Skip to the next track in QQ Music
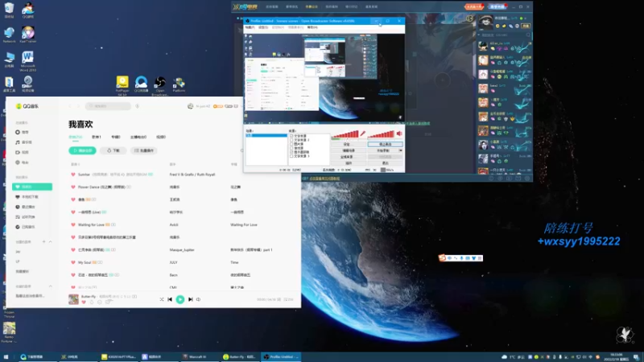 191,299
